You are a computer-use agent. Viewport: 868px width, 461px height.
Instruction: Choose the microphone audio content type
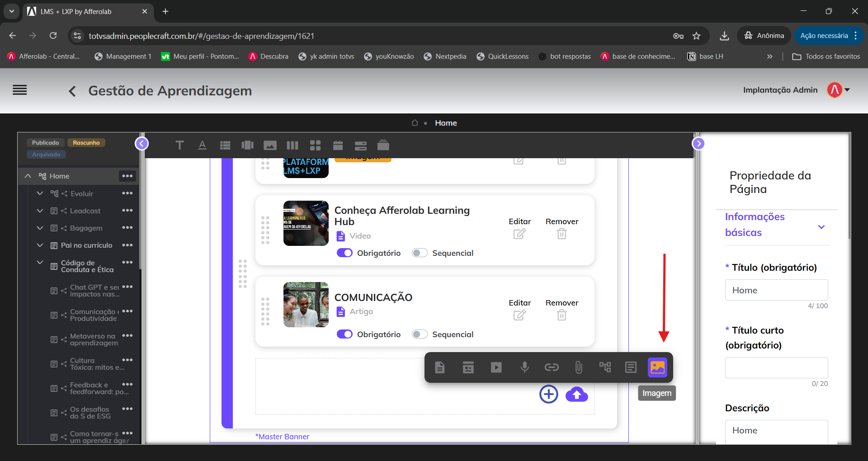click(524, 367)
